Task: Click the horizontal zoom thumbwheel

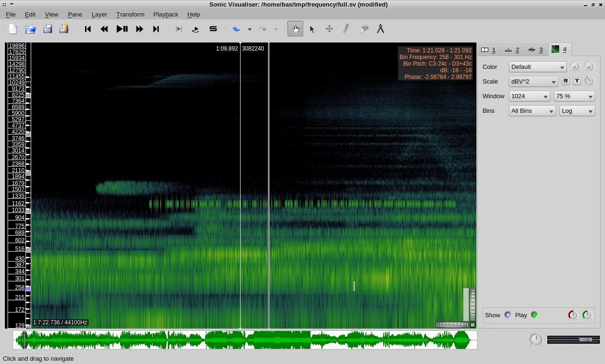Action: click(x=452, y=325)
